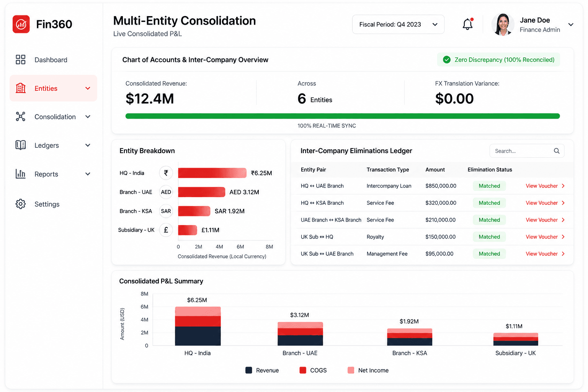Click the AED currency badge
The height and width of the screenshot is (392, 588).
[x=166, y=192]
